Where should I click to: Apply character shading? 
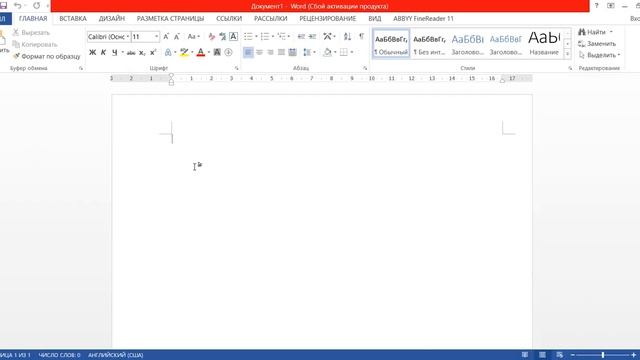click(x=217, y=52)
